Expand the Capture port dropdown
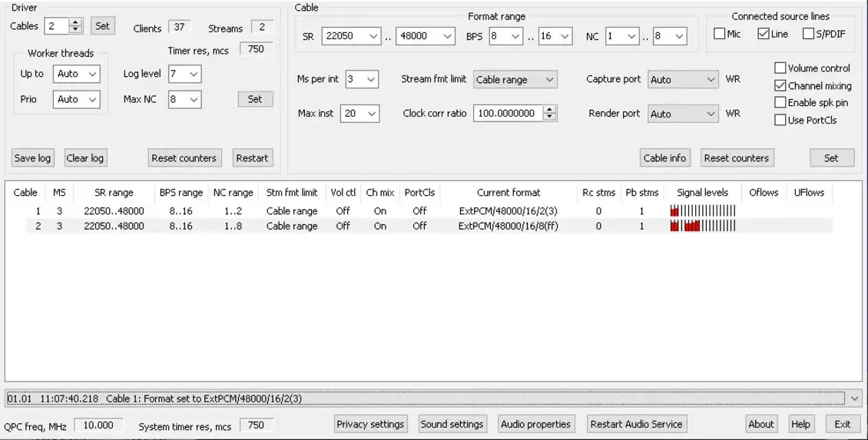The width and height of the screenshot is (868, 440). click(x=683, y=80)
